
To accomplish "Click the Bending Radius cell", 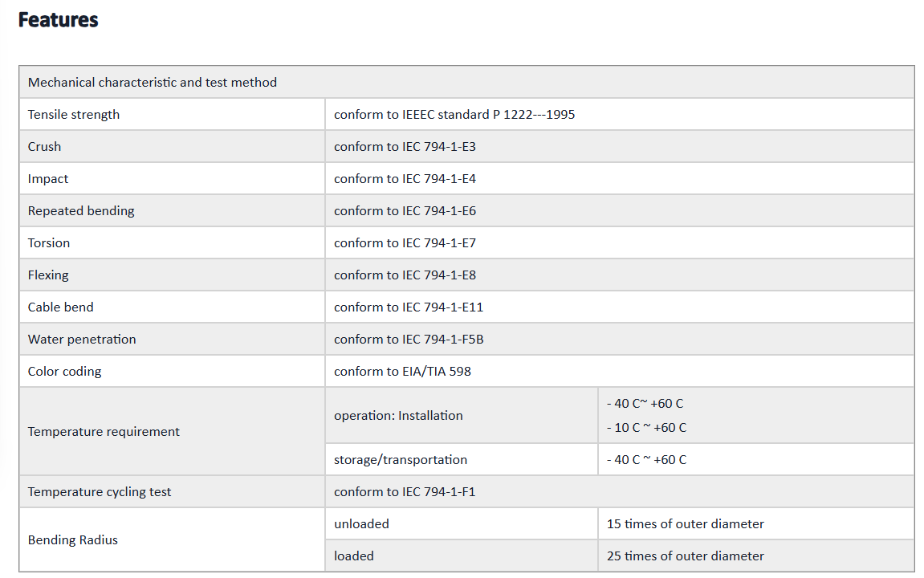I will point(172,539).
